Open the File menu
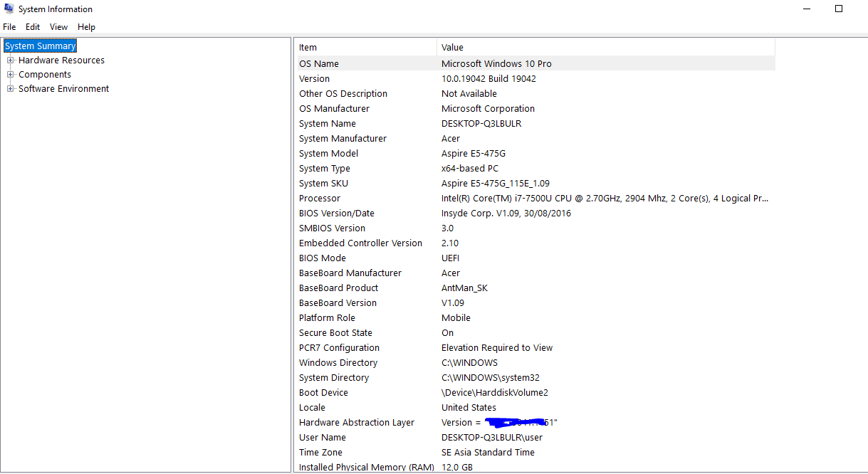The width and height of the screenshot is (868, 474). pos(9,27)
